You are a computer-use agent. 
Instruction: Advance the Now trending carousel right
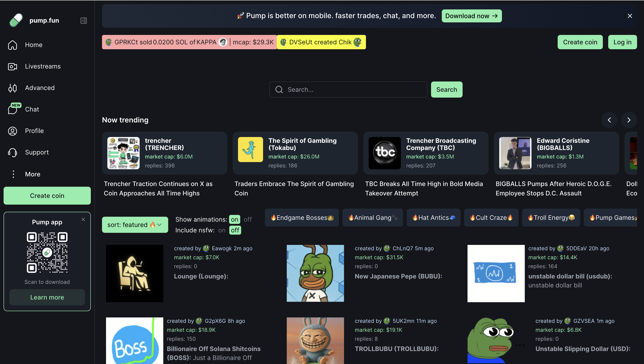point(629,120)
